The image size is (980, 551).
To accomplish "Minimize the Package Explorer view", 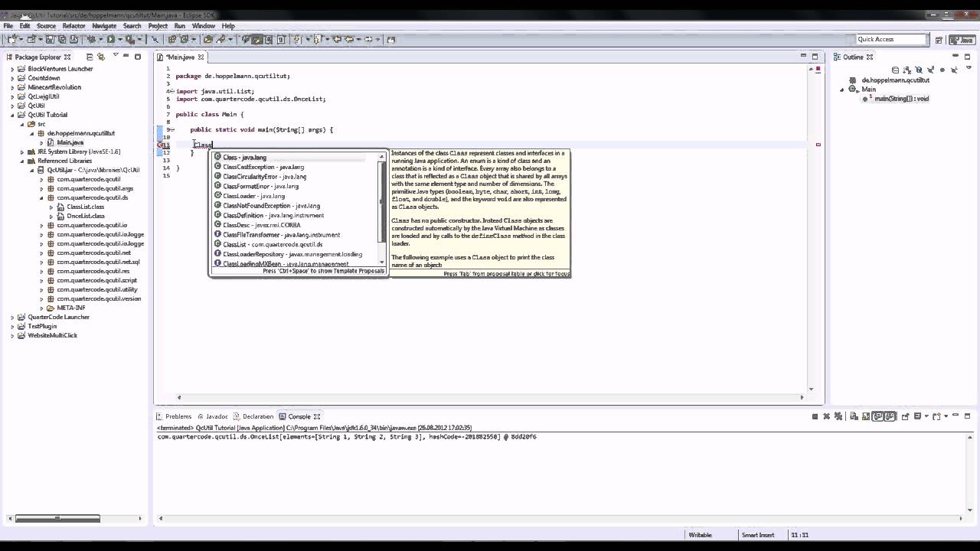I will coord(126,56).
